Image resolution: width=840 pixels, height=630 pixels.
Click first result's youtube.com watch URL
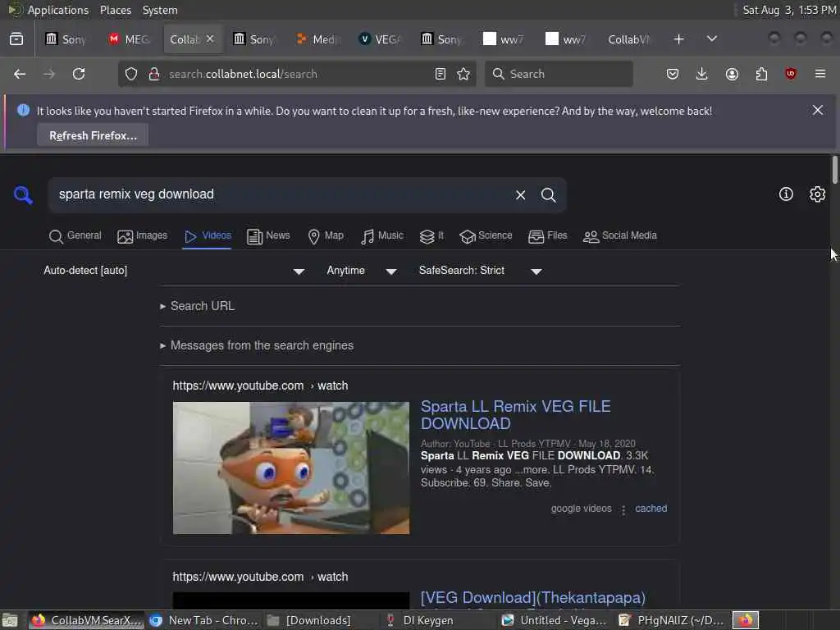(260, 386)
